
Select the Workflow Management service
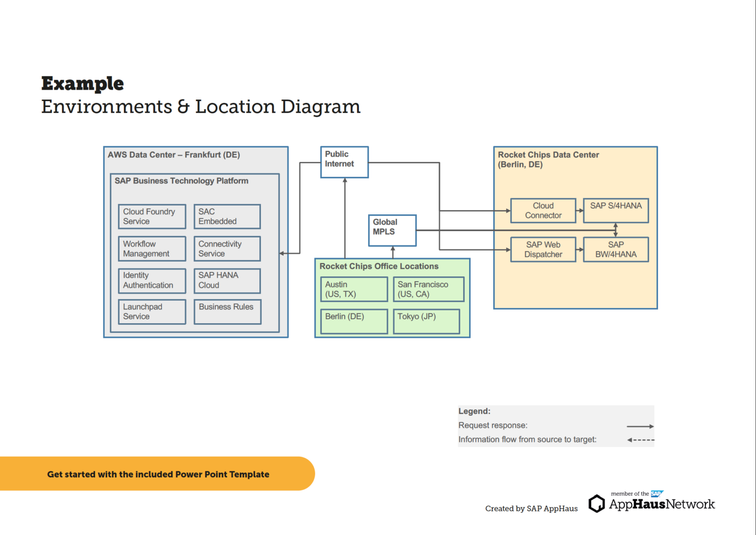(x=152, y=248)
